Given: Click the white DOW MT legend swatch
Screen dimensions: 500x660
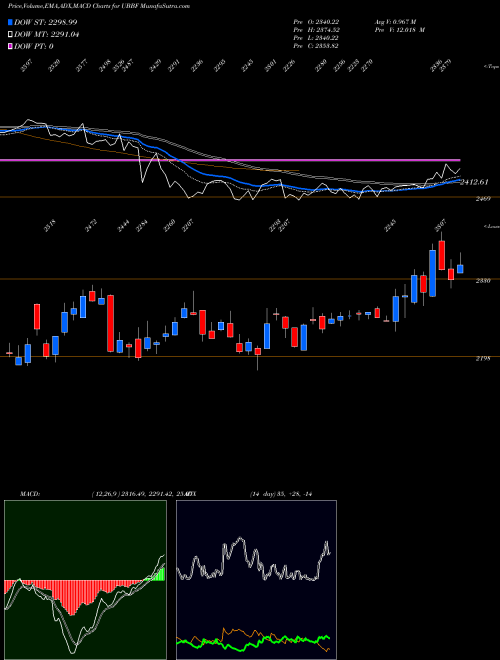Looking at the screenshot, I should (10, 35).
